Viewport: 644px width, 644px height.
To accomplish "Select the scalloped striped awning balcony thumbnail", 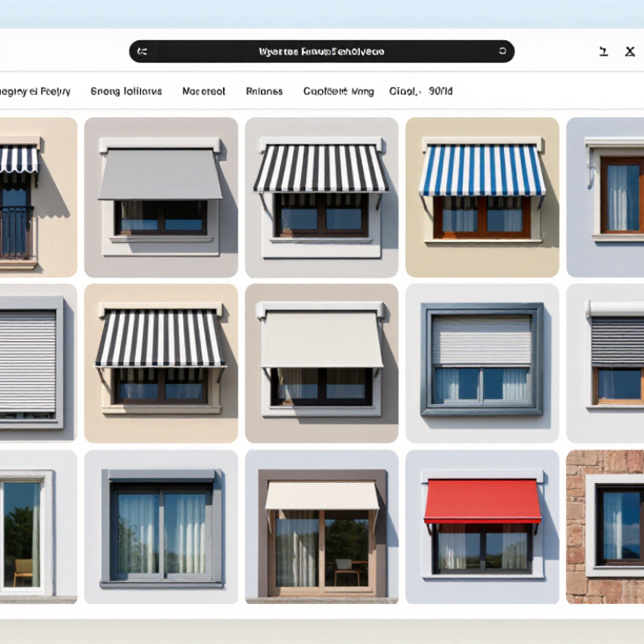I will coord(39,197).
